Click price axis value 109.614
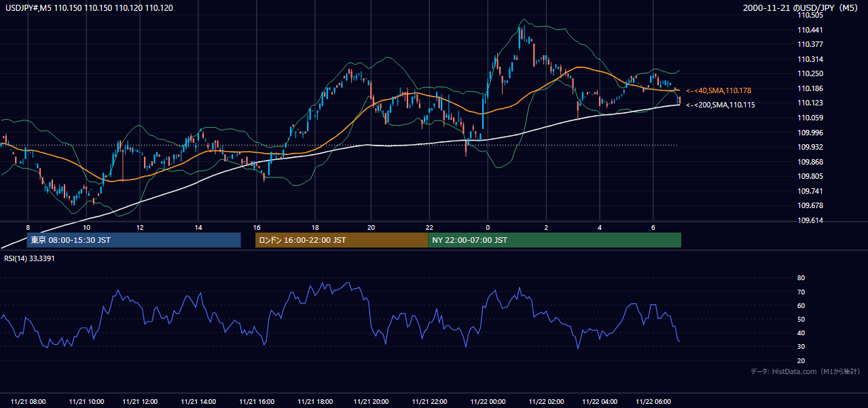 click(810, 220)
